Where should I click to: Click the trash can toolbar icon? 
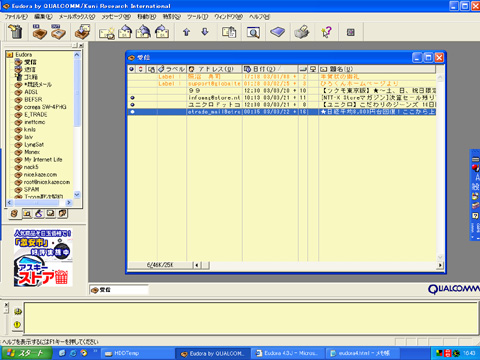point(15,32)
